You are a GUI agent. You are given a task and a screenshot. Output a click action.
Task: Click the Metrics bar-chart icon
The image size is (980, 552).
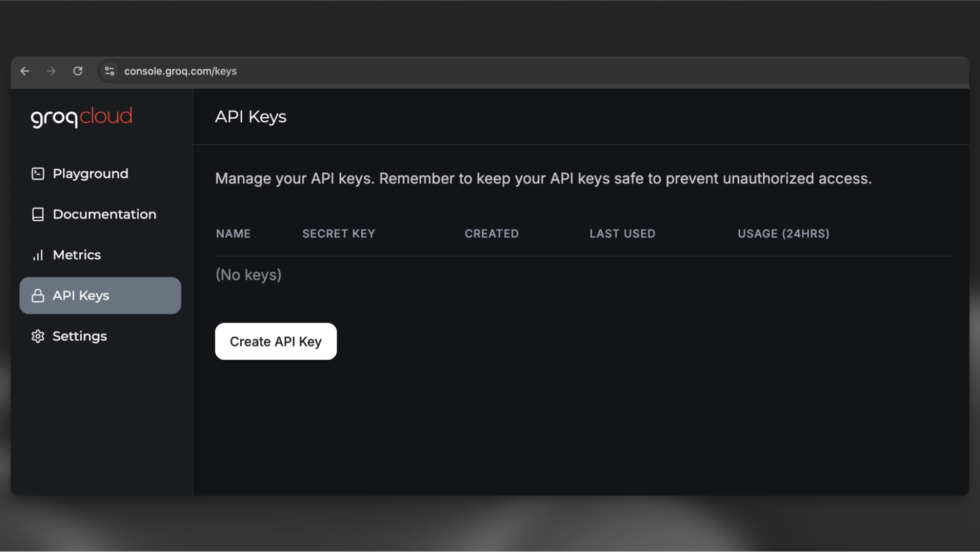(x=38, y=255)
